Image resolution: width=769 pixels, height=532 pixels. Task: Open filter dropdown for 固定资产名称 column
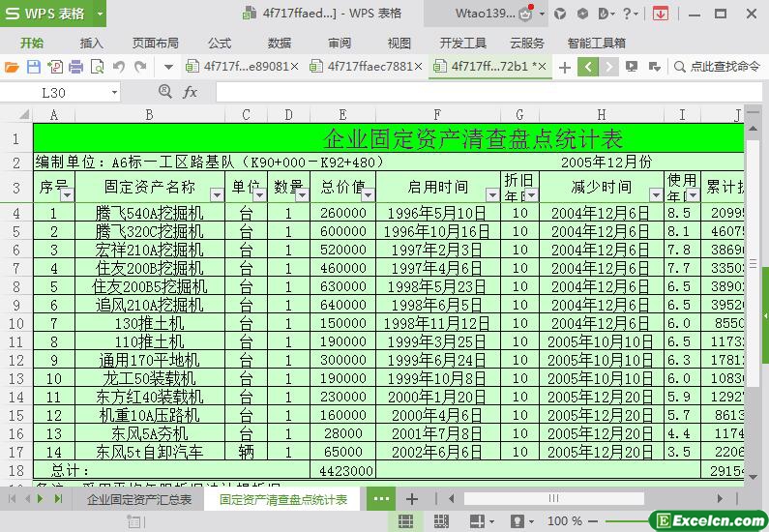pos(217,195)
